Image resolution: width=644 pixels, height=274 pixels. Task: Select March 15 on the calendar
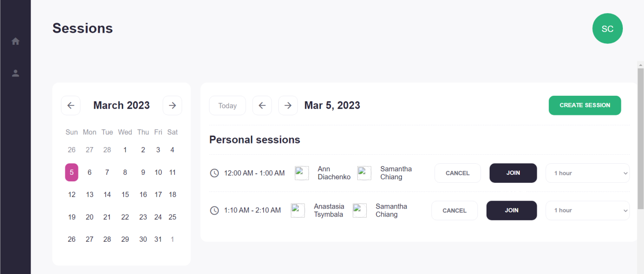(x=125, y=194)
